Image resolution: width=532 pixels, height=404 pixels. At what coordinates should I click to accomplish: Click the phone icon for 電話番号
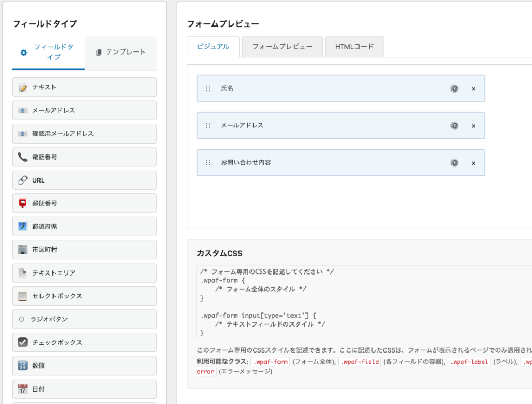click(x=22, y=157)
